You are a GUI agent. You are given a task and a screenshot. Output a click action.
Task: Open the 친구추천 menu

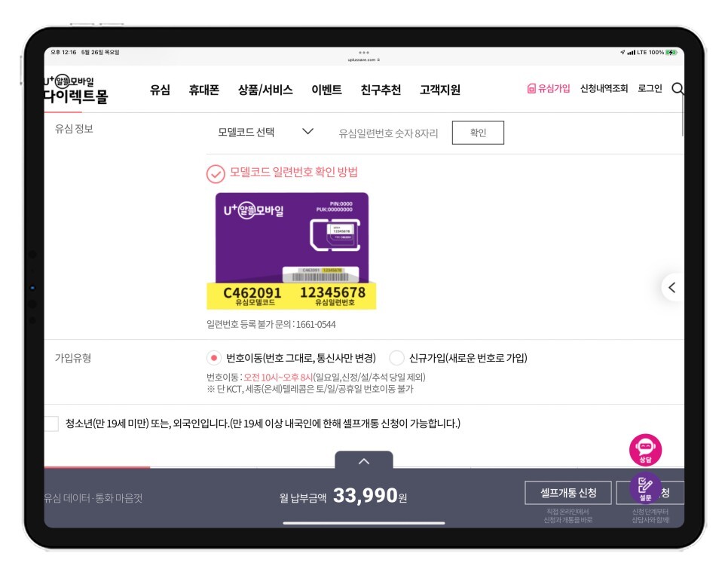click(381, 90)
